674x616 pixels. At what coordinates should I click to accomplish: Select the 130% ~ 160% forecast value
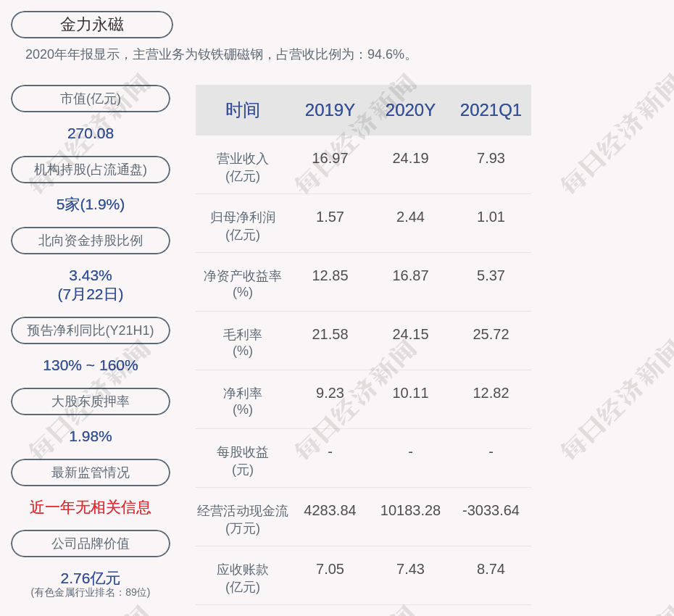[91, 365]
